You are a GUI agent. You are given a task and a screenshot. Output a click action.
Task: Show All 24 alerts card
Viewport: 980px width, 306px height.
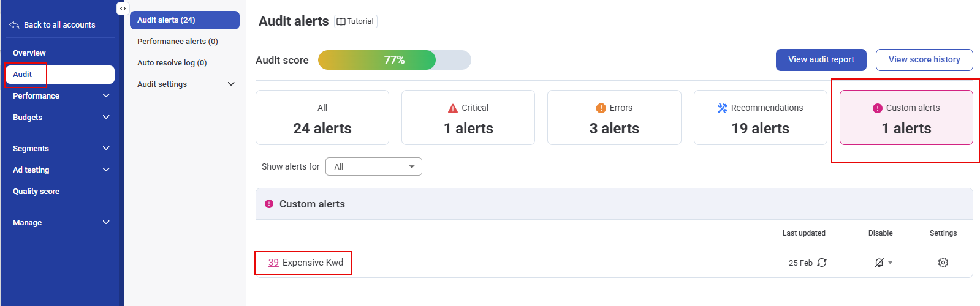[x=322, y=118]
